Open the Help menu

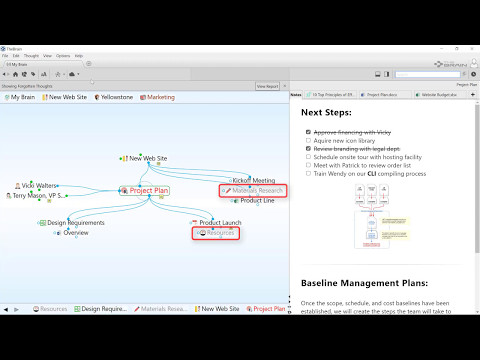(x=79, y=56)
